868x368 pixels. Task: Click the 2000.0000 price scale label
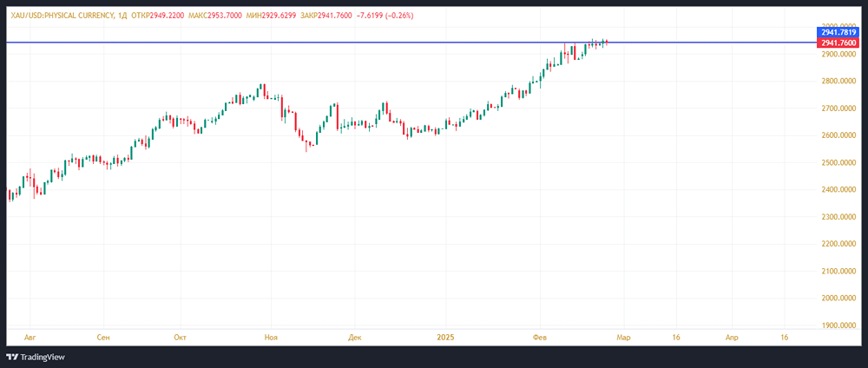point(838,298)
